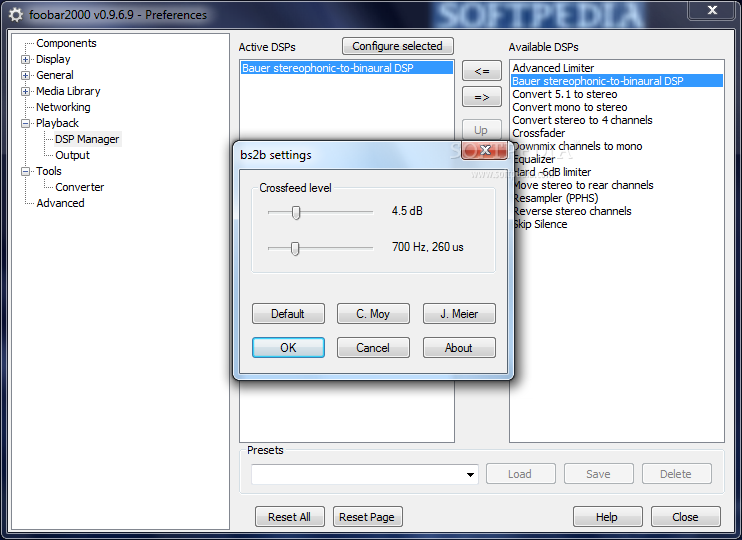Viewport: 742px width, 540px height.
Task: Open the Converter preferences page
Action: click(x=80, y=187)
